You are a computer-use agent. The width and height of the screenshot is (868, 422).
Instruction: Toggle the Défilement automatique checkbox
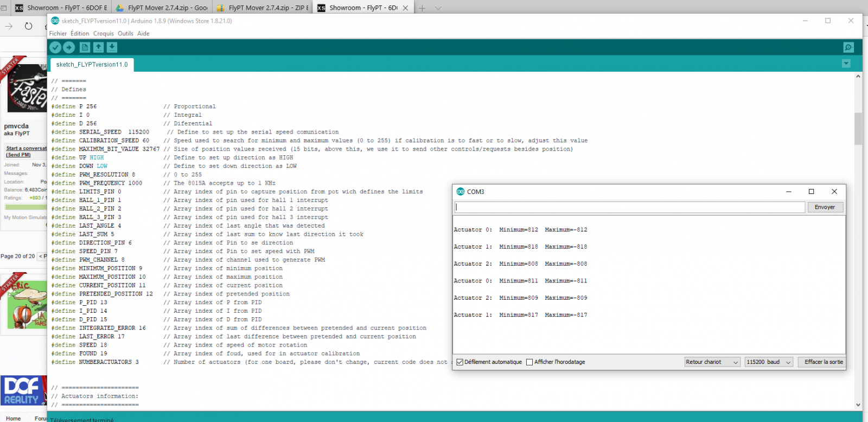pos(460,362)
